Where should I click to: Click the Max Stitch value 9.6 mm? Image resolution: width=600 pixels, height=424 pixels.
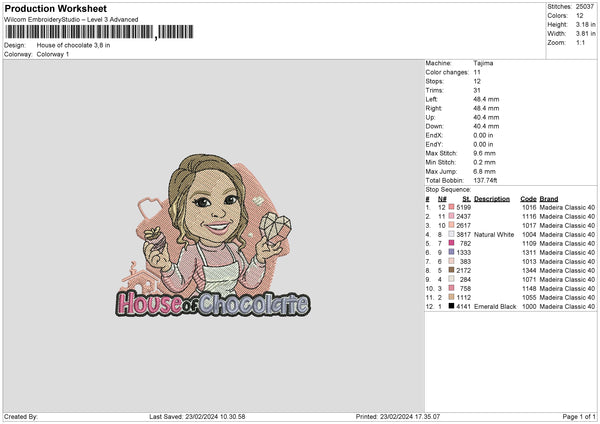[484, 153]
